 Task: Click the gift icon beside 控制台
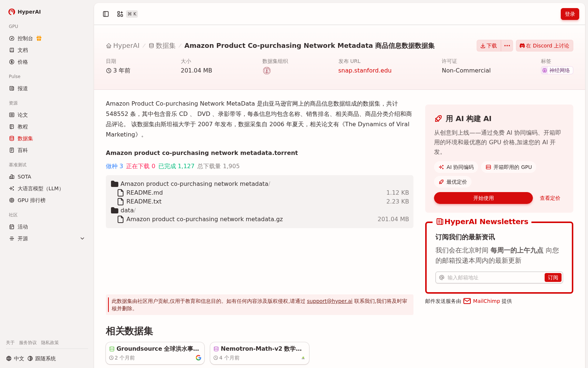click(39, 38)
